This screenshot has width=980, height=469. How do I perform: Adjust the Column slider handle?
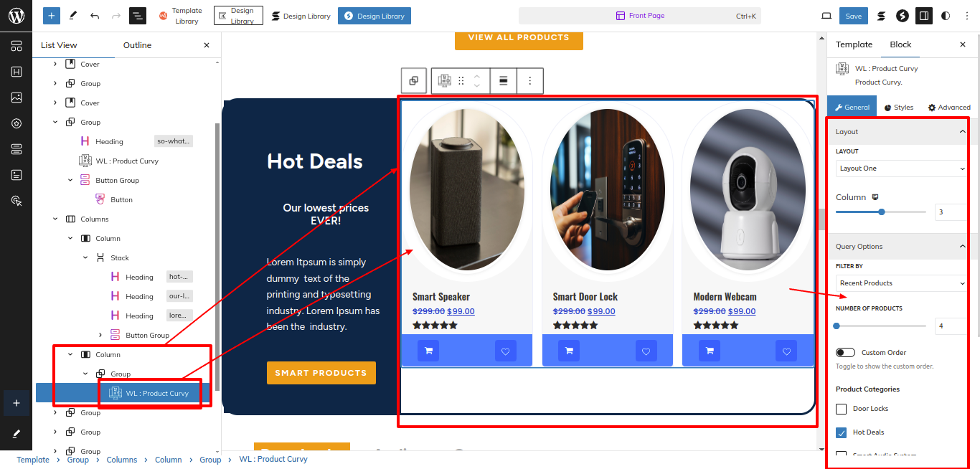(x=882, y=212)
